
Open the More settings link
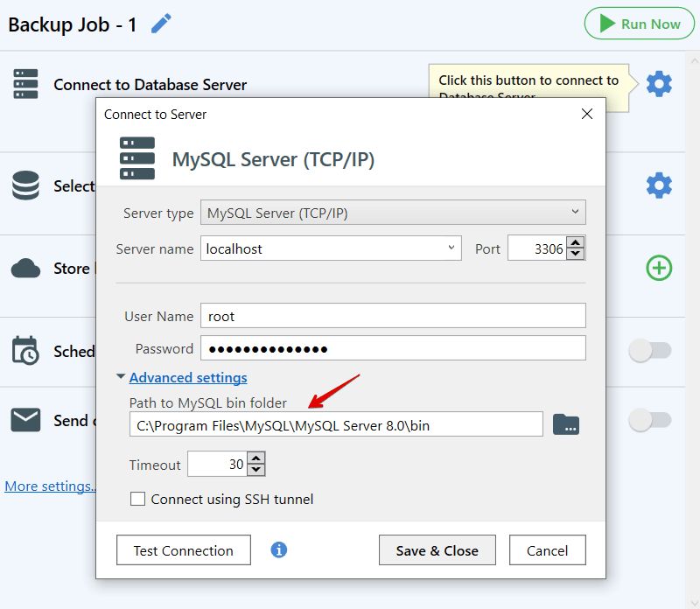[50, 486]
